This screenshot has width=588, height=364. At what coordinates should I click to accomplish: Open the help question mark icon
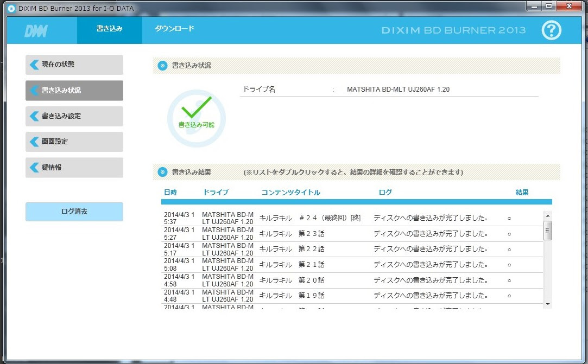point(551,30)
